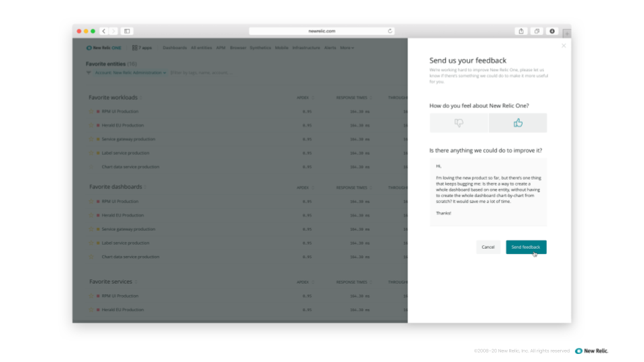Click the browser forward arrow
Viewport: 644px width, 362px height.
(x=113, y=32)
